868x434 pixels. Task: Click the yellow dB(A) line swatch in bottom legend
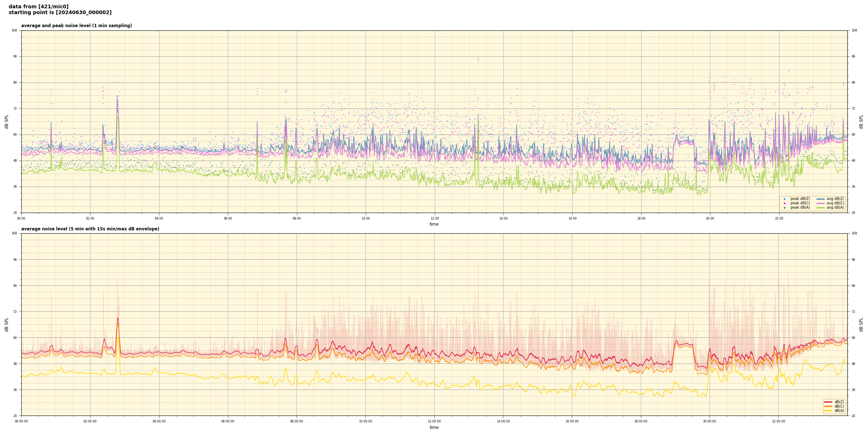[x=828, y=410]
